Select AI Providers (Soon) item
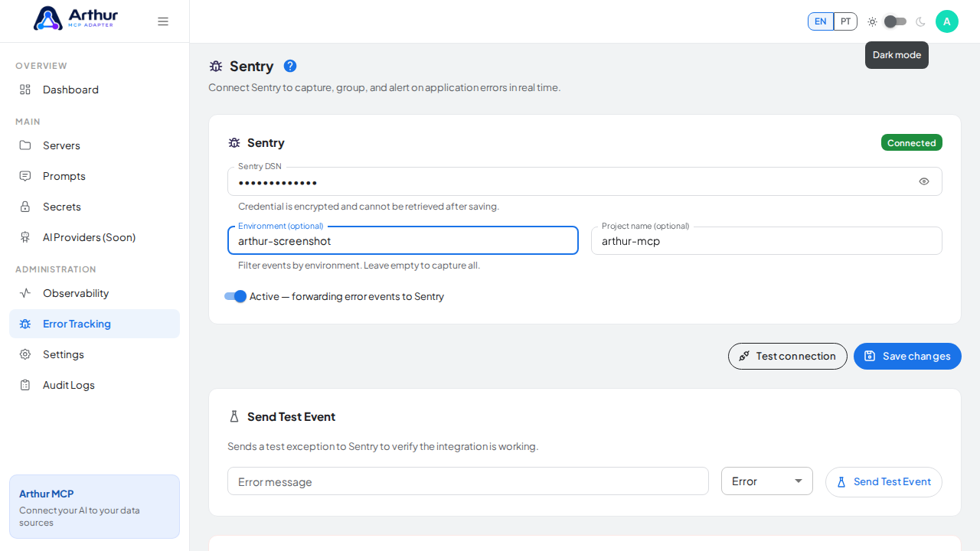This screenshot has height=551, width=980. [x=94, y=237]
